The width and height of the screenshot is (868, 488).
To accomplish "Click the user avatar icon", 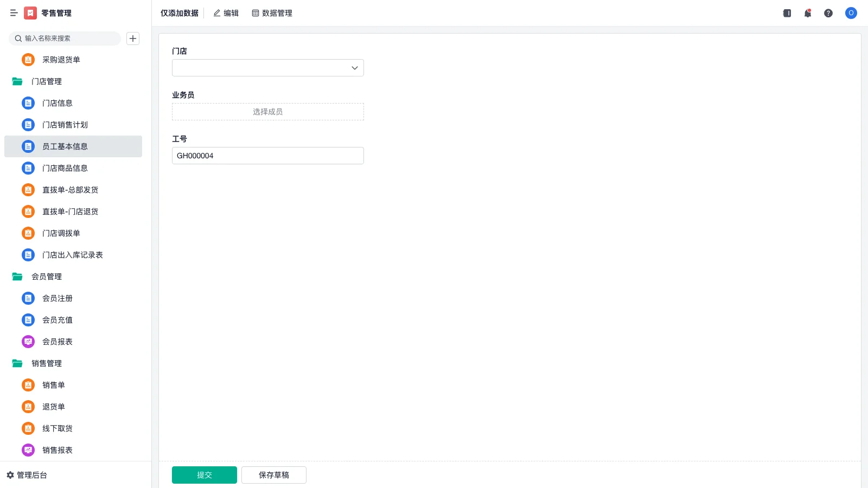I will (x=851, y=13).
